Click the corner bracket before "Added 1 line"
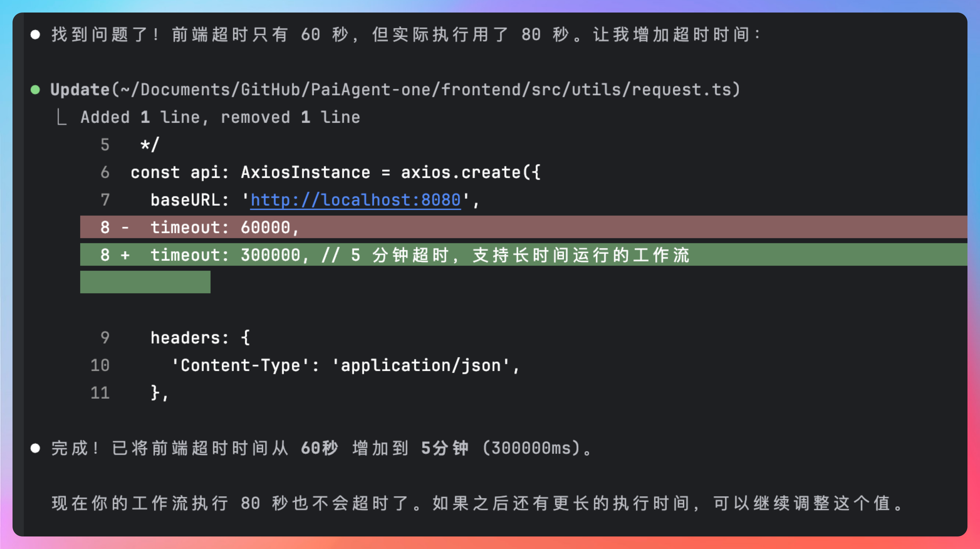 coord(61,117)
